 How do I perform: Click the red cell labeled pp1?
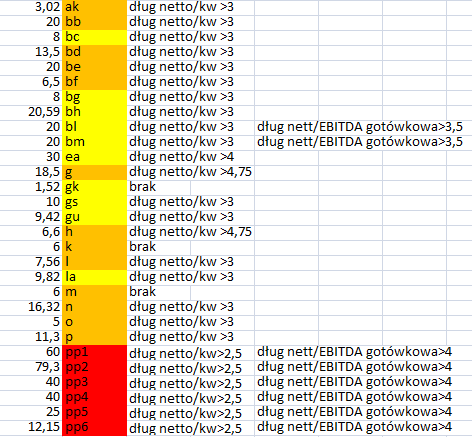[x=94, y=352]
